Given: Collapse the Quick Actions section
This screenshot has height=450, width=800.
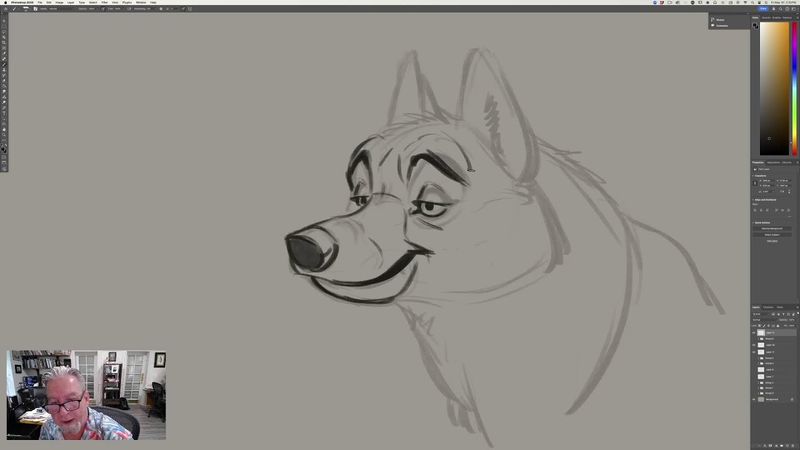Looking at the screenshot, I should [x=753, y=223].
